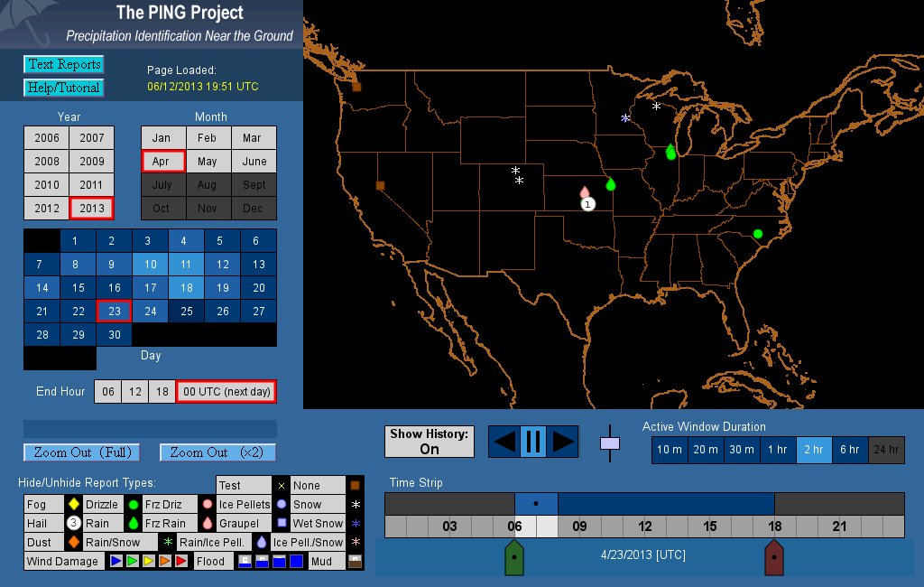Toggle the Show History On button
Viewport: 924px width, 587px height.
pyautogui.click(x=430, y=442)
